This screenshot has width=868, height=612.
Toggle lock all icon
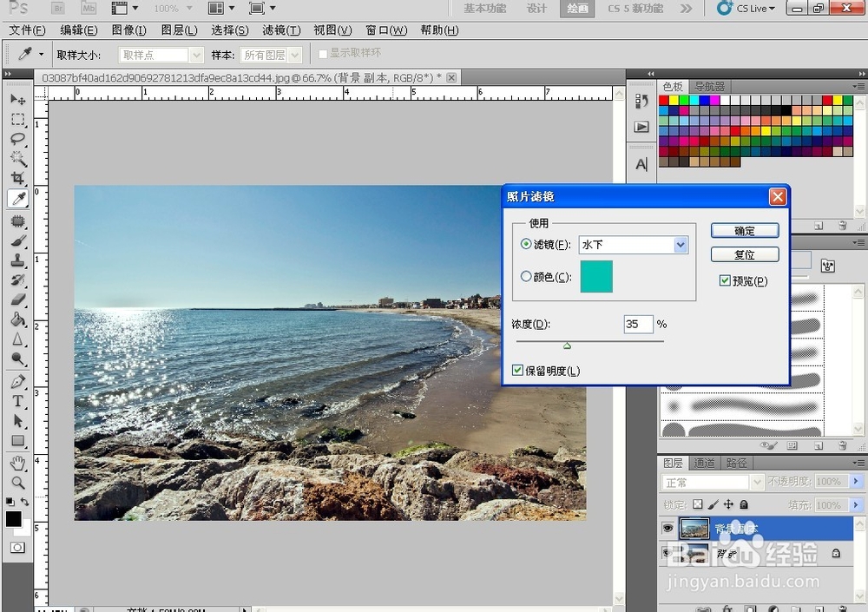744,504
